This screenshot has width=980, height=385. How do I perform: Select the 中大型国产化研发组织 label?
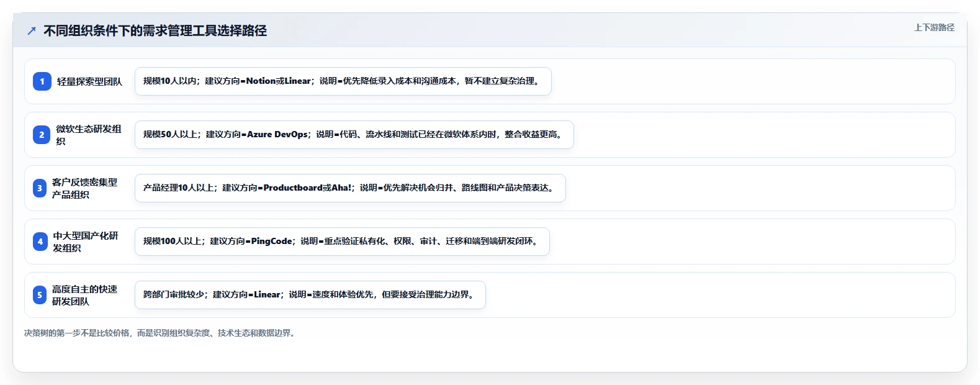pos(86,242)
